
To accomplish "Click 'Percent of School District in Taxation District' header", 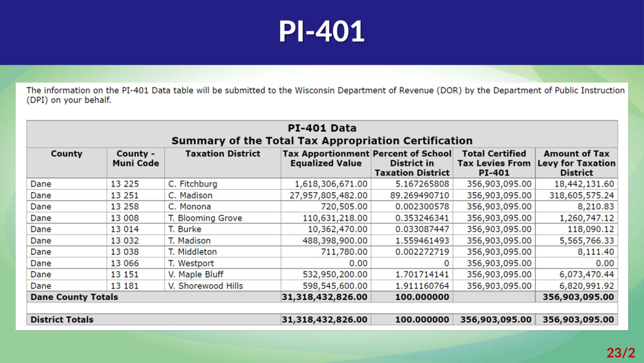I will [x=412, y=163].
